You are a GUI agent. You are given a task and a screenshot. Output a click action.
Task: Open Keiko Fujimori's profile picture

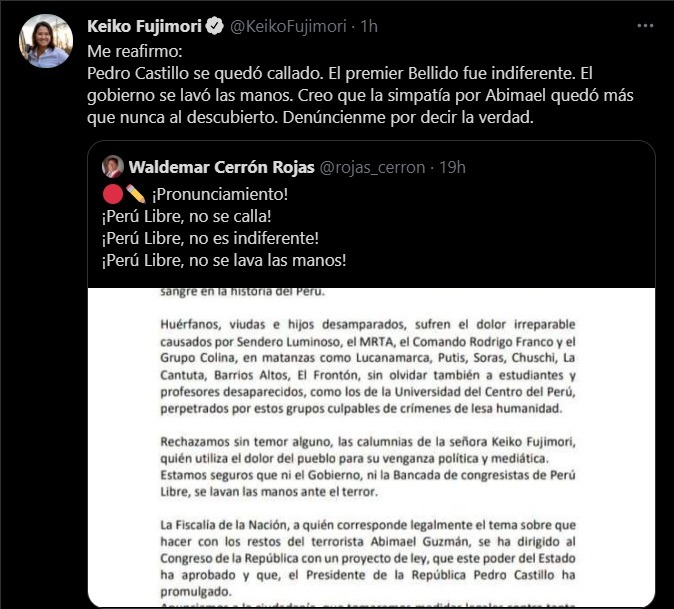pyautogui.click(x=46, y=41)
